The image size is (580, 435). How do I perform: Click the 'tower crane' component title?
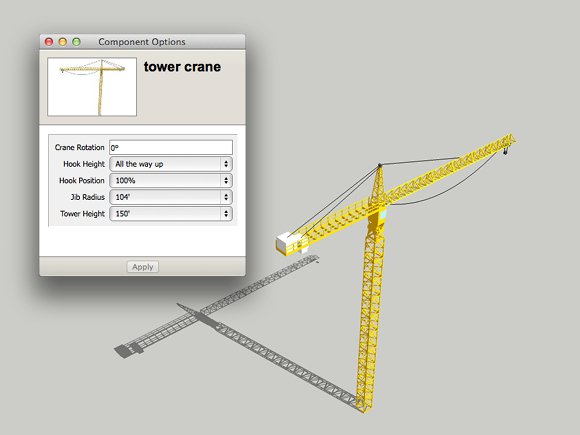tap(182, 67)
